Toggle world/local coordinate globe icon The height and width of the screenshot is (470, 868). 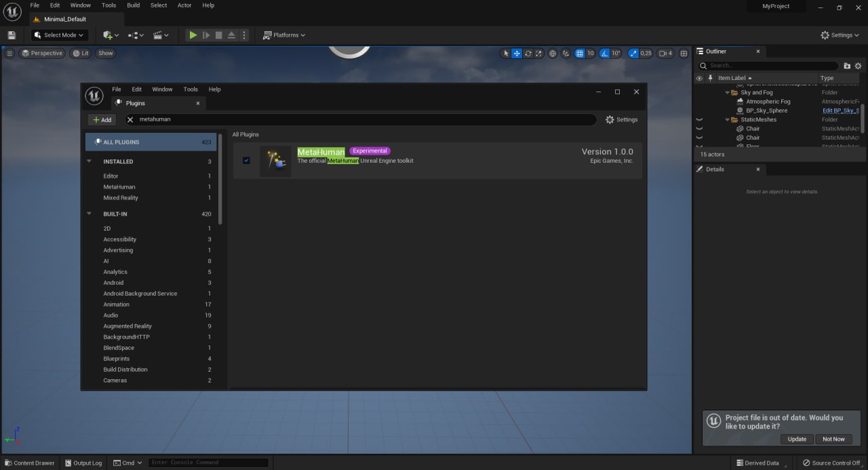[553, 53]
